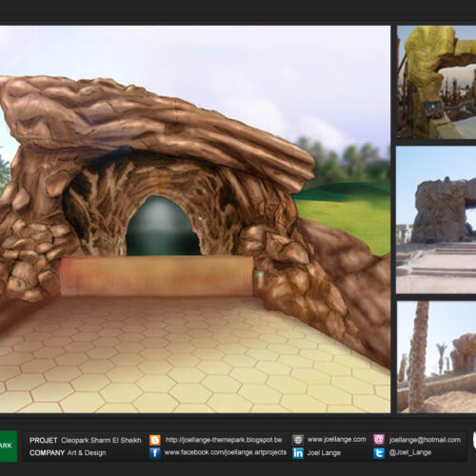Select the yellow rock arch photo thumbnail

pyautogui.click(x=436, y=82)
